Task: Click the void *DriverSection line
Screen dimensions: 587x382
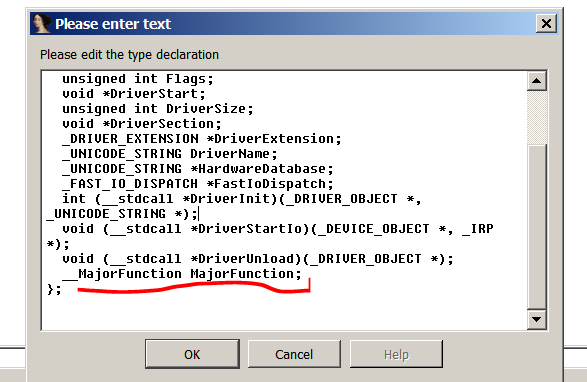Action: coord(142,124)
